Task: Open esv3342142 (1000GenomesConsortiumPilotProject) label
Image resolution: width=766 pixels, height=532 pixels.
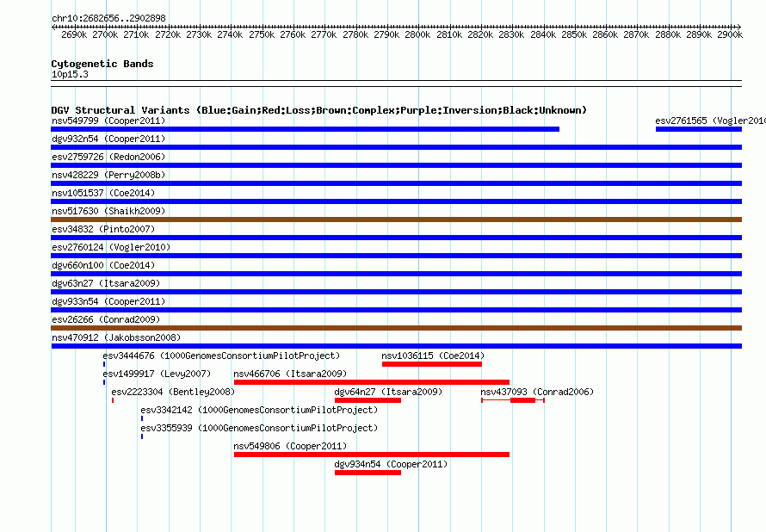Action: click(x=259, y=410)
